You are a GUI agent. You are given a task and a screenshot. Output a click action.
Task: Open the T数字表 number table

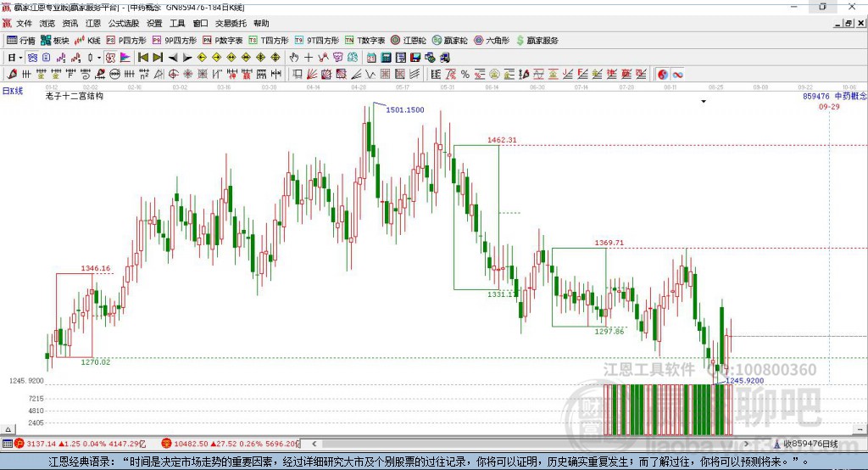coord(364,41)
